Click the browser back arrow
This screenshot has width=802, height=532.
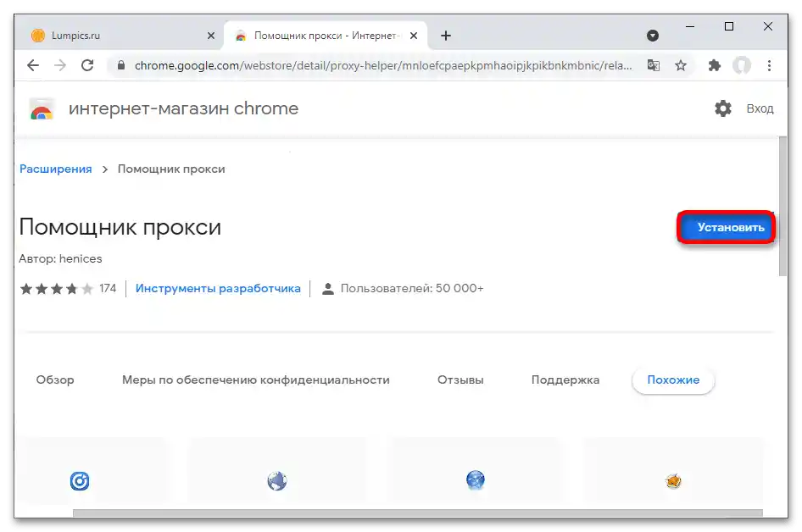pos(33,65)
